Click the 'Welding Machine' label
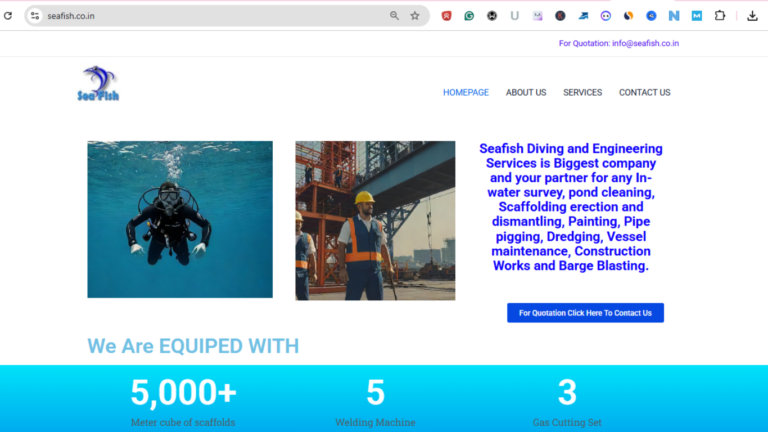Screen dimensions: 768x432 [x=375, y=422]
